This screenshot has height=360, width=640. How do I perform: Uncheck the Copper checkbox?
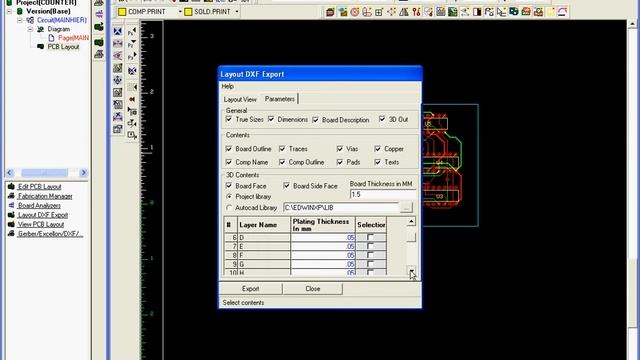pos(378,149)
